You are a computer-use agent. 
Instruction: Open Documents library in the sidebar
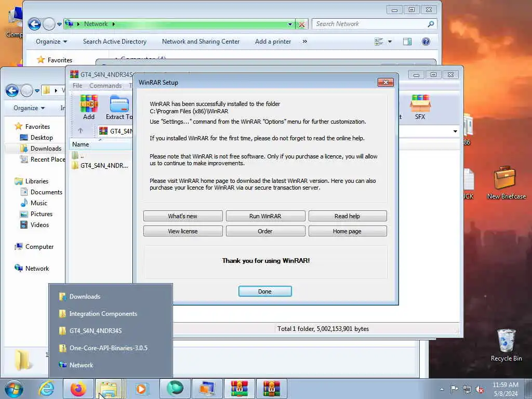click(42, 192)
